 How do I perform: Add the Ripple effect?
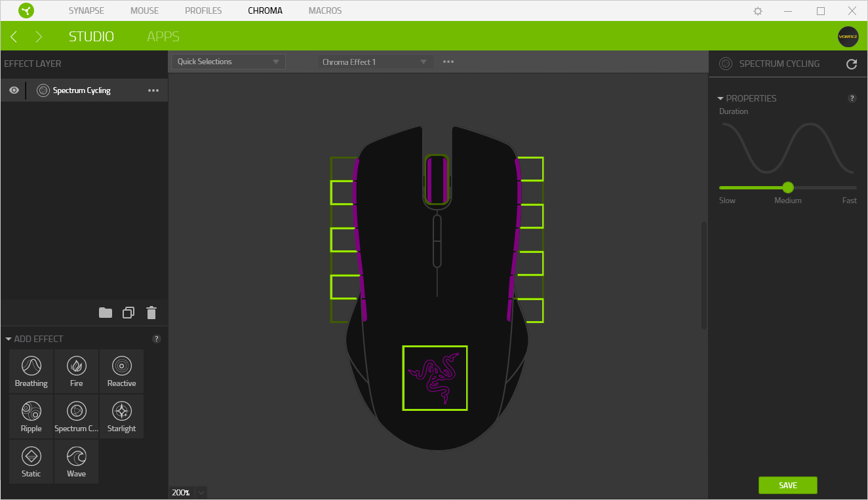31,416
